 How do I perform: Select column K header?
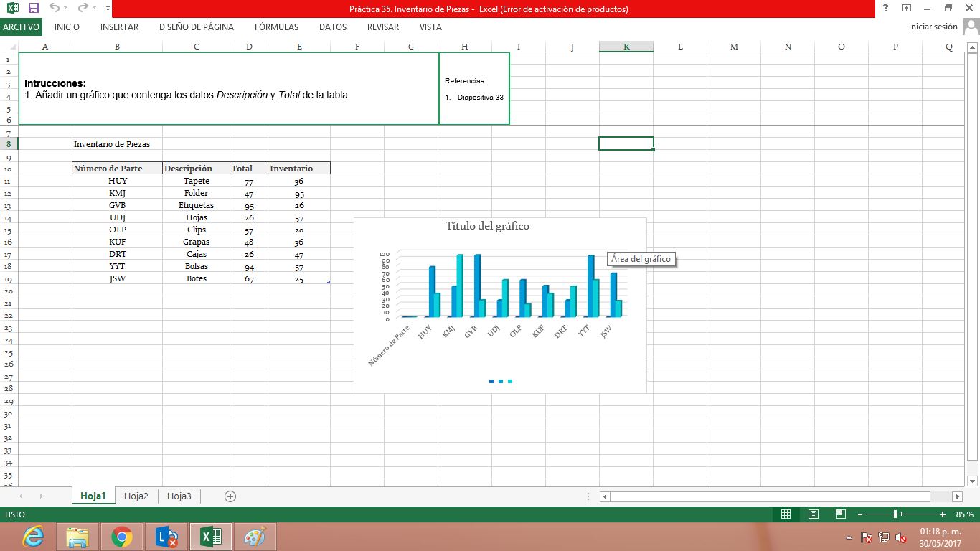pyautogui.click(x=626, y=47)
